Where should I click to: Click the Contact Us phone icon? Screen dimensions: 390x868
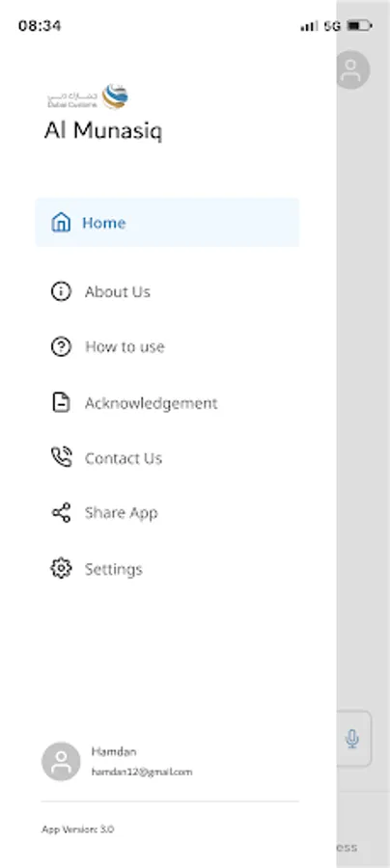61,458
